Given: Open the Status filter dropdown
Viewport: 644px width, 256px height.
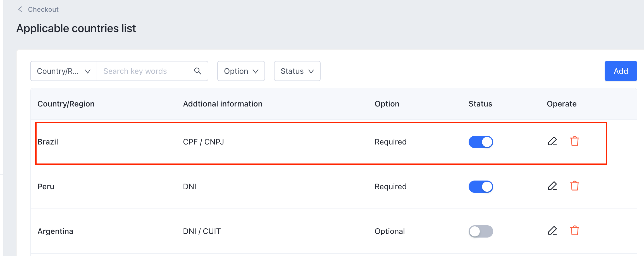Looking at the screenshot, I should point(297,71).
